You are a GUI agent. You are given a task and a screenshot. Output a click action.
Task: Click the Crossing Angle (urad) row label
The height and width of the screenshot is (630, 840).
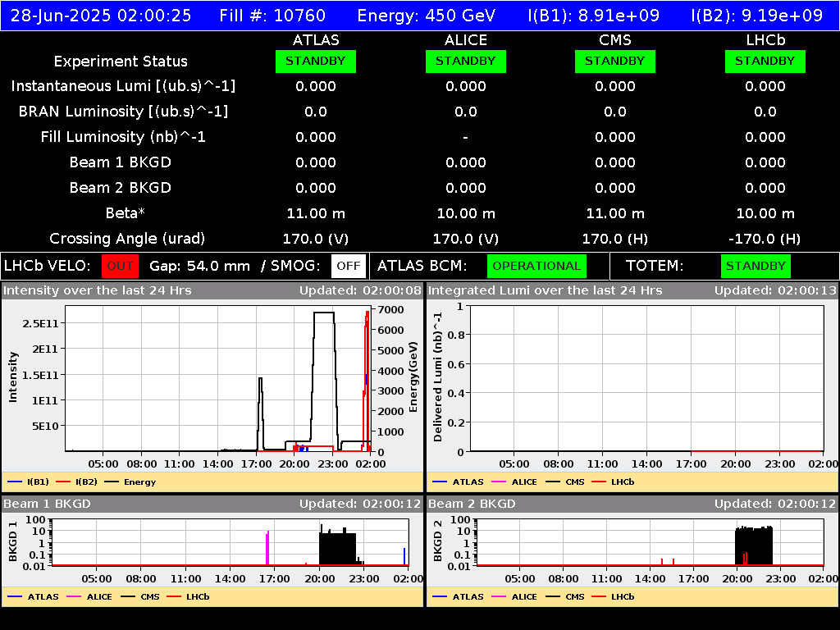point(127,239)
